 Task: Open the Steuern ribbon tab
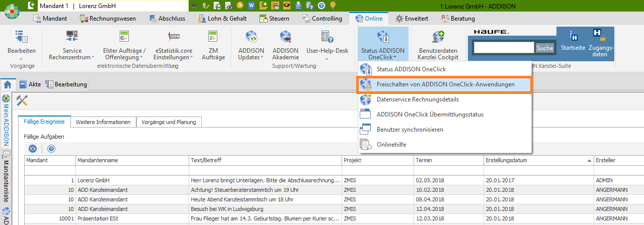(275, 19)
